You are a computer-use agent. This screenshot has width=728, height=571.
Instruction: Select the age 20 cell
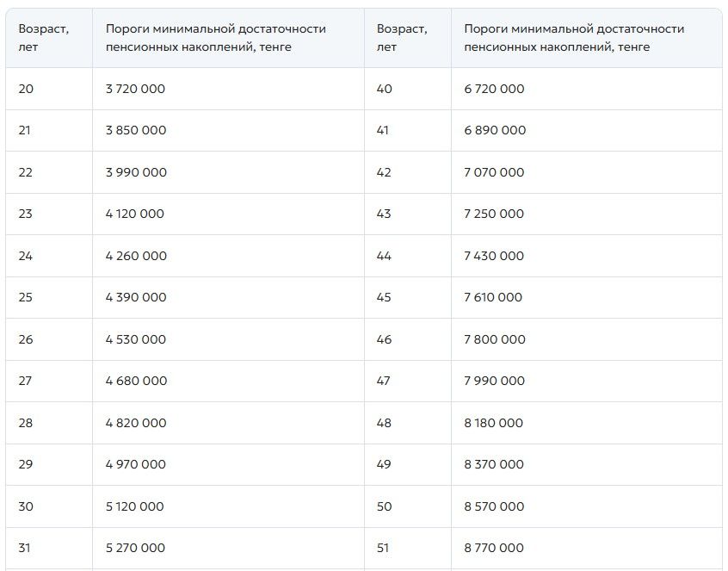point(26,89)
